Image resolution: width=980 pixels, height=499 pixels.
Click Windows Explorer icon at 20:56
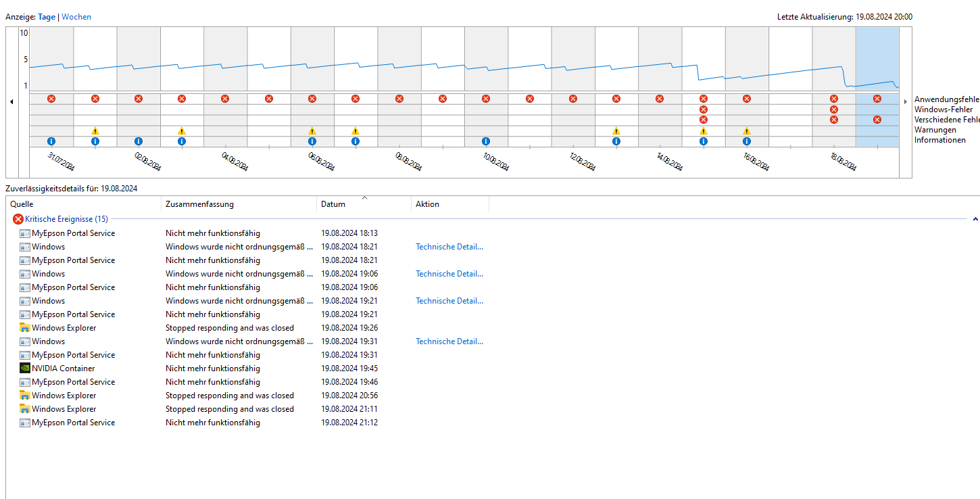tap(25, 396)
